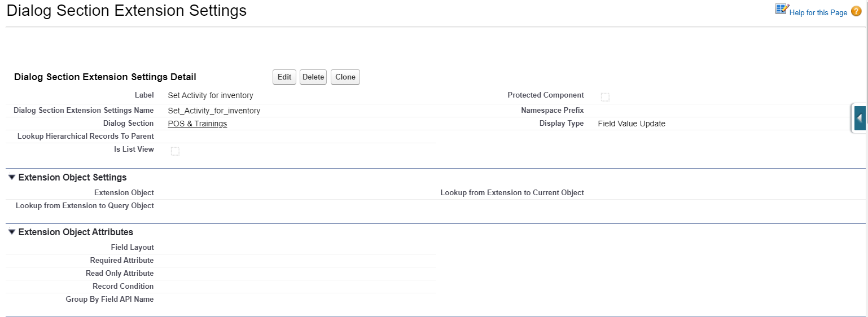Click the Lookup Hierarchical Records To Parent label
868x317 pixels.
tap(85, 137)
